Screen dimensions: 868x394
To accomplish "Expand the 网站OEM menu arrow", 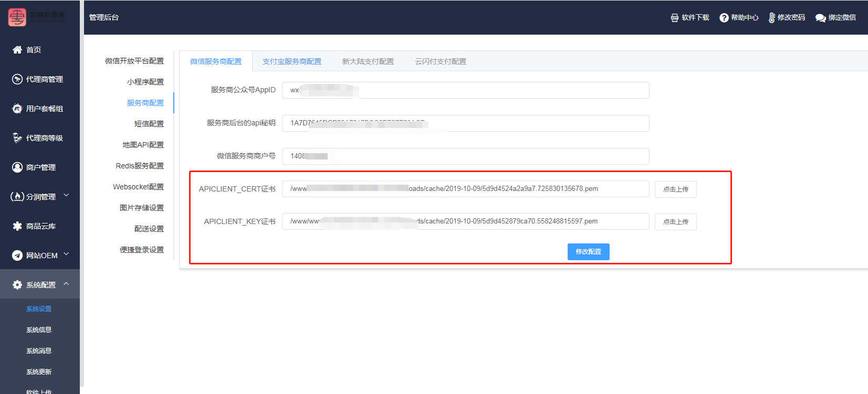I will pyautogui.click(x=66, y=254).
